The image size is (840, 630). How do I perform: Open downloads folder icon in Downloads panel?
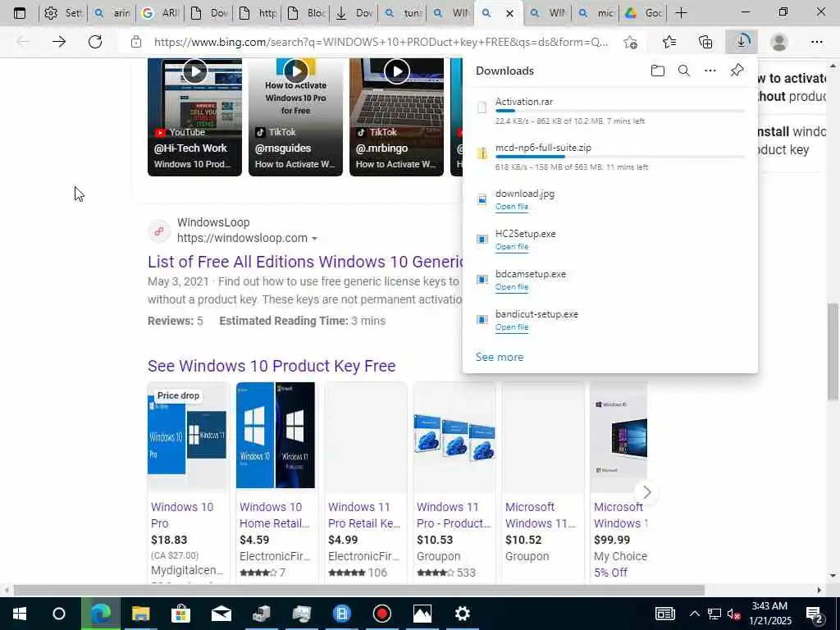point(658,71)
